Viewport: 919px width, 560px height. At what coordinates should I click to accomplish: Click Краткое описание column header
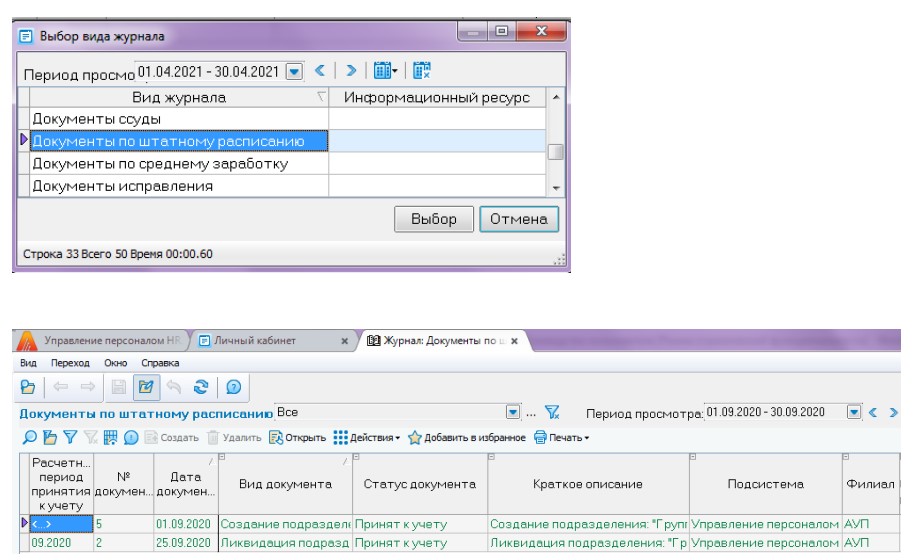tap(588, 484)
